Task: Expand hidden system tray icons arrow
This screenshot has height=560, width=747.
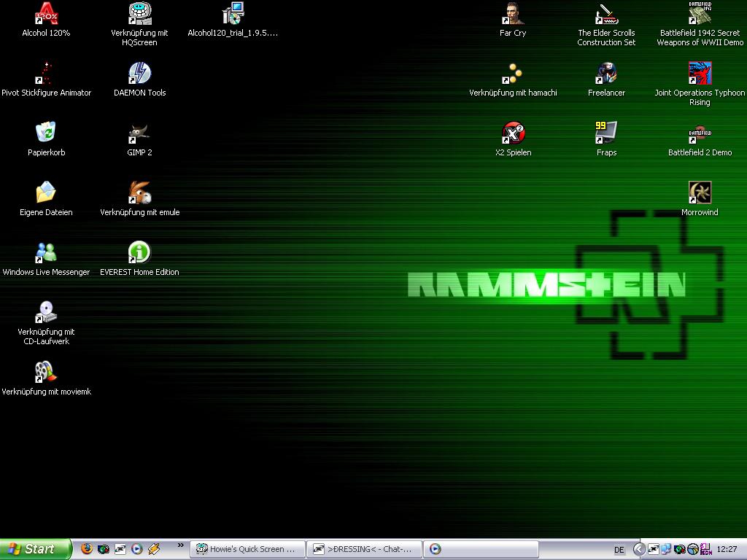Action: tap(639, 550)
